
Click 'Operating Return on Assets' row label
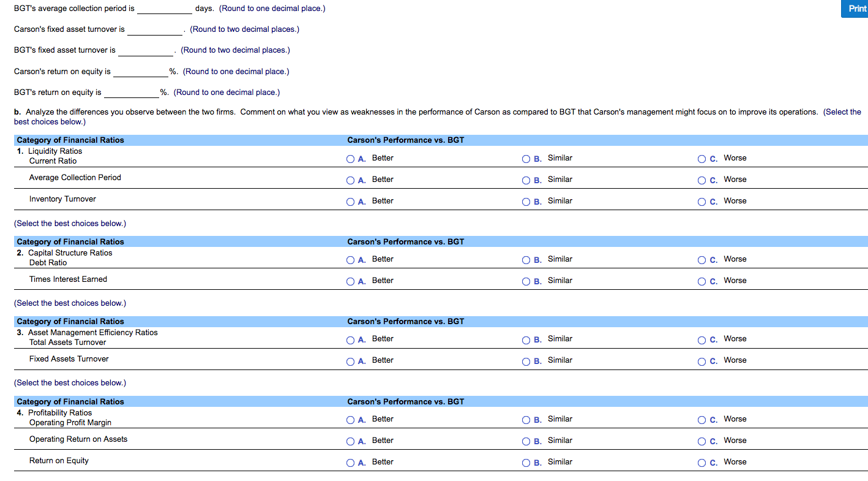(x=78, y=439)
